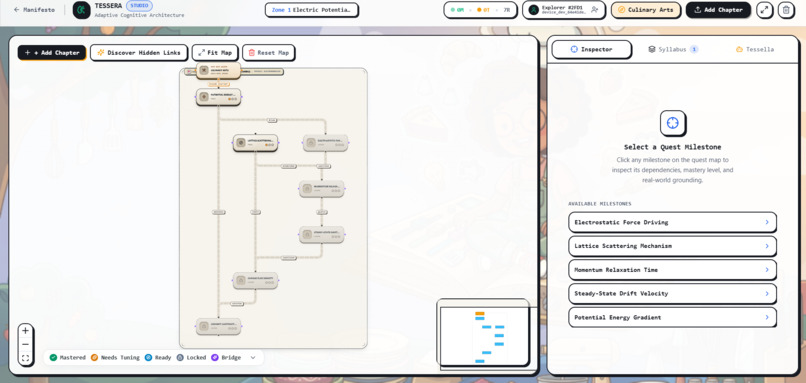This screenshot has width=806, height=383.
Task: Click the Potential Energy node's icon
Action: (204, 97)
